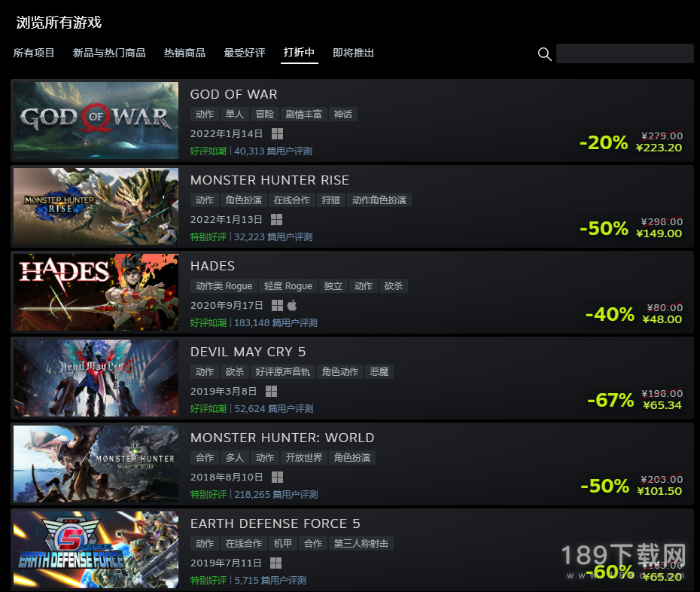The image size is (700, 592).
Task: Click the 轻度 Rogue tag under Hades
Action: [288, 286]
